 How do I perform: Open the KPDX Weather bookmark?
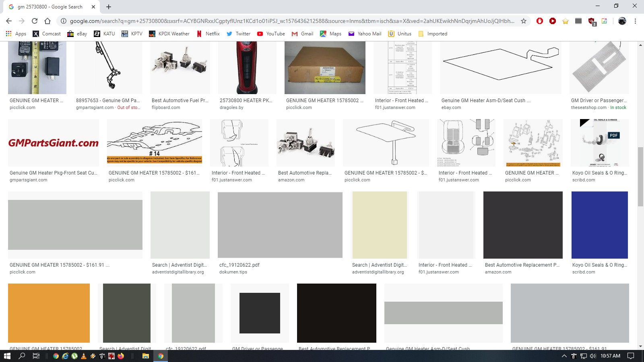[x=169, y=34]
